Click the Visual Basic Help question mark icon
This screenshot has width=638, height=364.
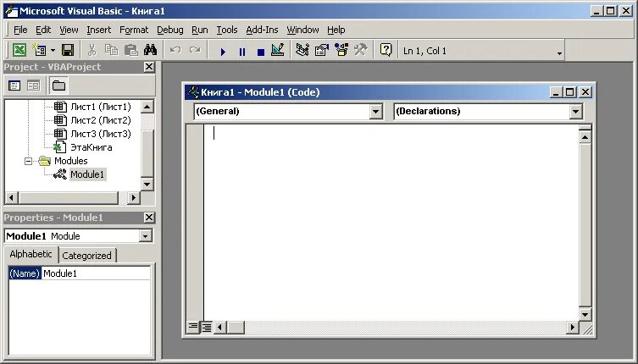(x=386, y=51)
